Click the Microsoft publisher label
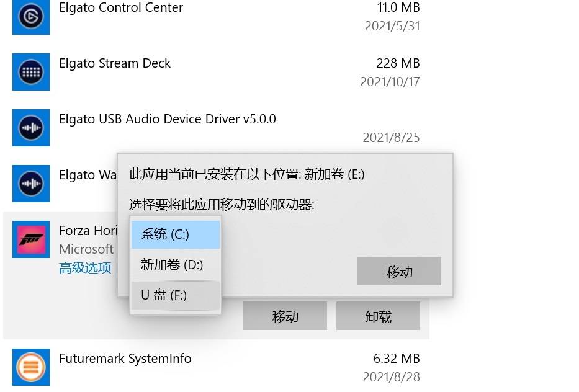This screenshot has height=392, width=579. pos(86,249)
